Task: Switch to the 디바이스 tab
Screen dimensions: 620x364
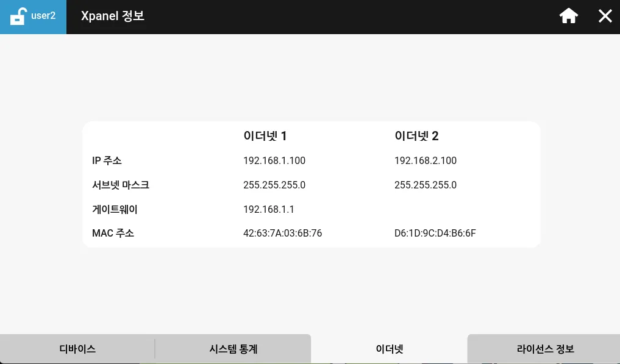Action: click(x=77, y=349)
